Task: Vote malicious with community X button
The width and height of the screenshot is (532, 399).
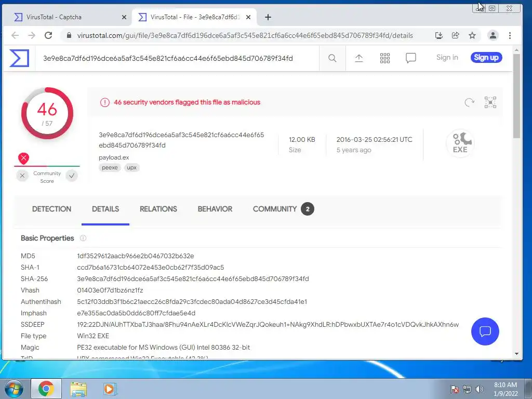Action: click(x=22, y=176)
